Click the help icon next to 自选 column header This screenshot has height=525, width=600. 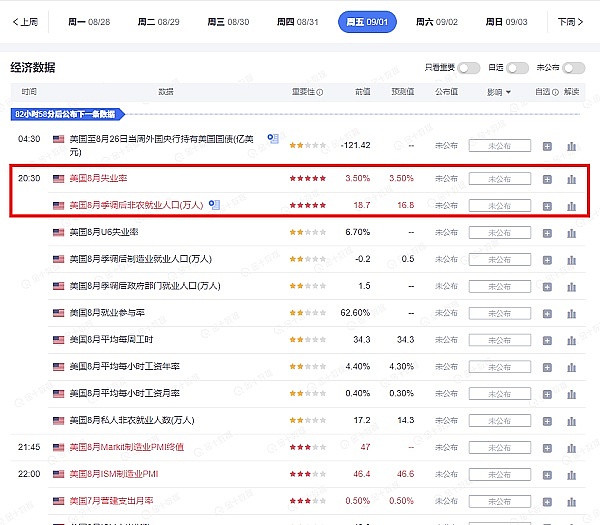click(x=554, y=92)
